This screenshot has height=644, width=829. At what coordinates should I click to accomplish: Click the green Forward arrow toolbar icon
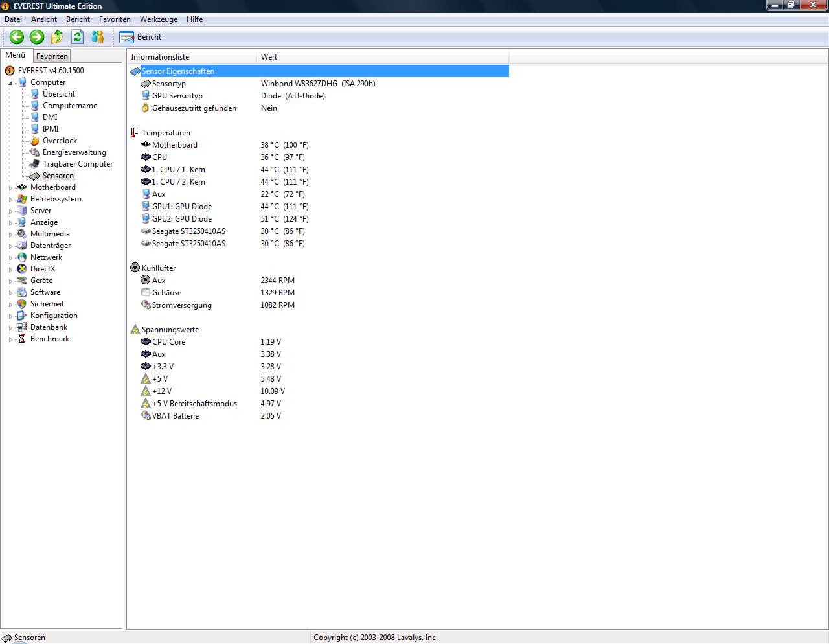[x=37, y=37]
